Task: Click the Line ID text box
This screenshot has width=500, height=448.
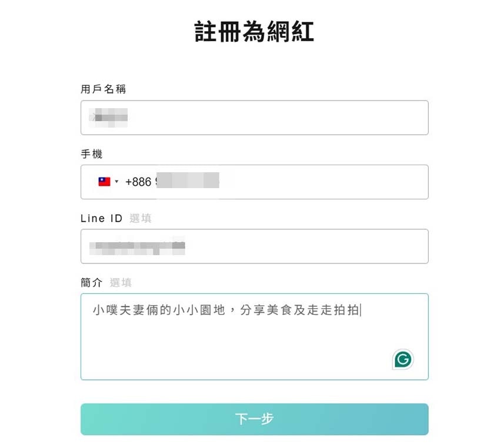Action: [x=254, y=246]
